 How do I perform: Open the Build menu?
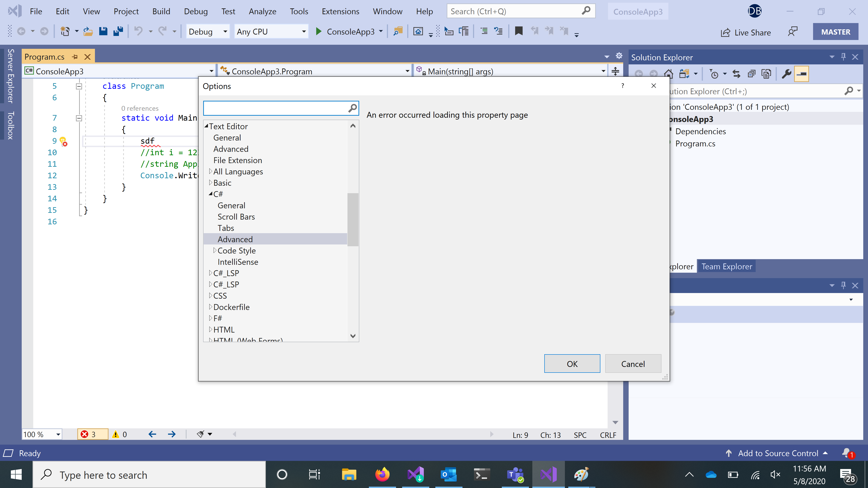tap(161, 11)
